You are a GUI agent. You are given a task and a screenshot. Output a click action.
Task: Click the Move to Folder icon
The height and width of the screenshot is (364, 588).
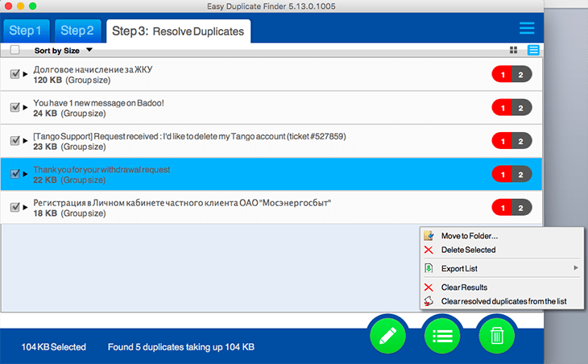[x=429, y=236]
